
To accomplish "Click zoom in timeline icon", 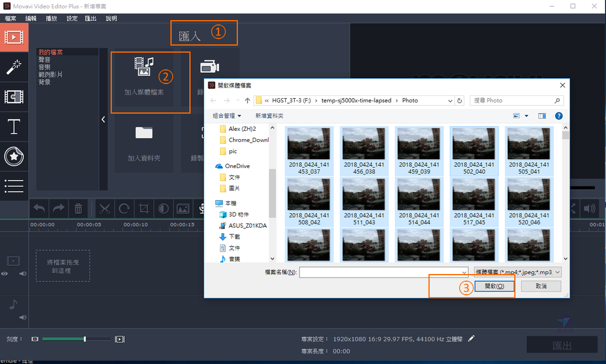I will (x=120, y=339).
